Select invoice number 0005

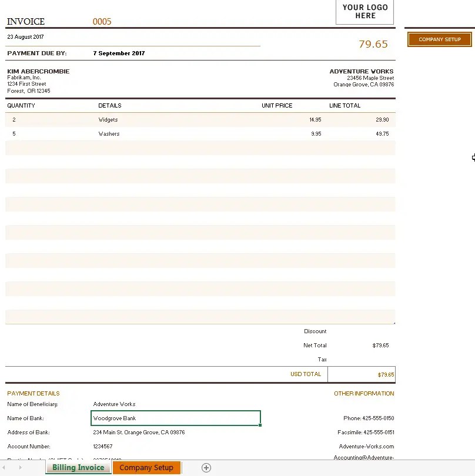(102, 21)
